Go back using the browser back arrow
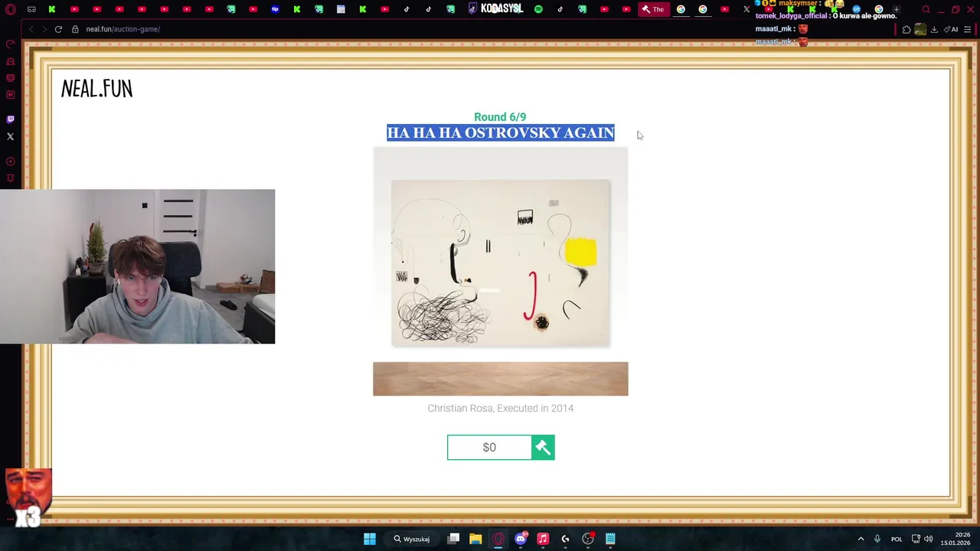This screenshot has height=551, width=980. (x=31, y=29)
